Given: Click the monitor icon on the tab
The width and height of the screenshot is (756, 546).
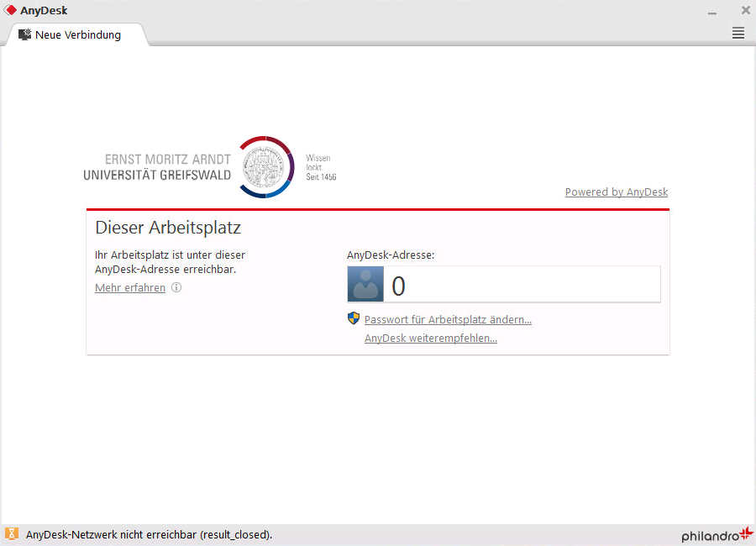Looking at the screenshot, I should pyautogui.click(x=24, y=34).
